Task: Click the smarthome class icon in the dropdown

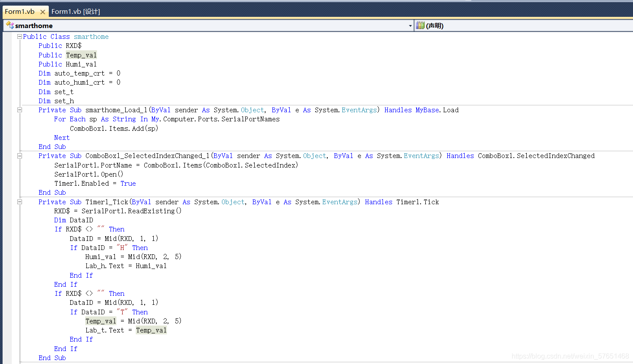Action: coord(9,25)
